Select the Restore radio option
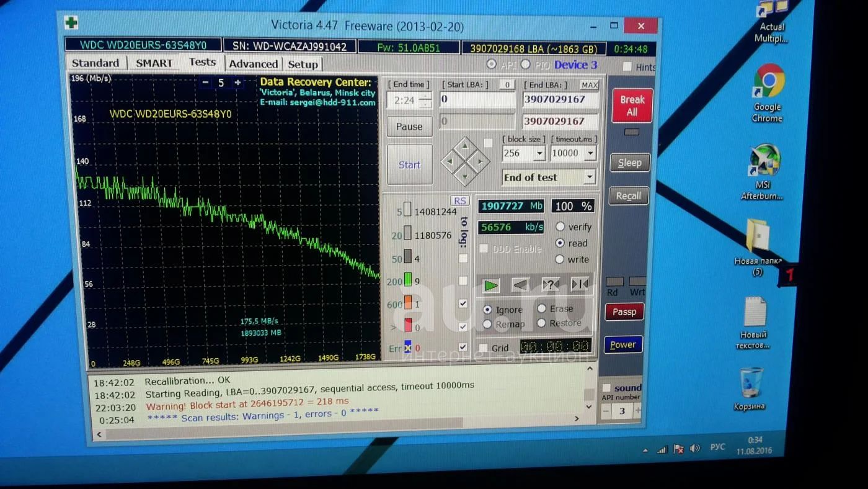The width and height of the screenshot is (868, 489). tap(541, 323)
